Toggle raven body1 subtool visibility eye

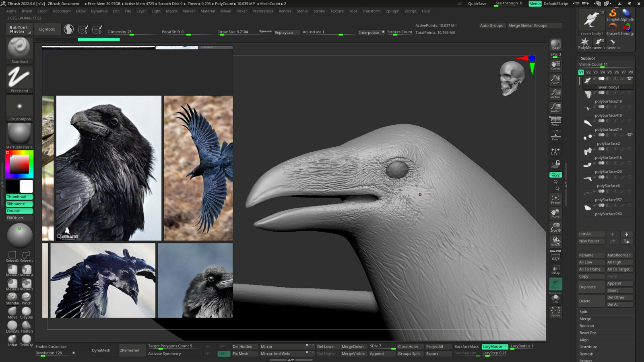click(630, 78)
